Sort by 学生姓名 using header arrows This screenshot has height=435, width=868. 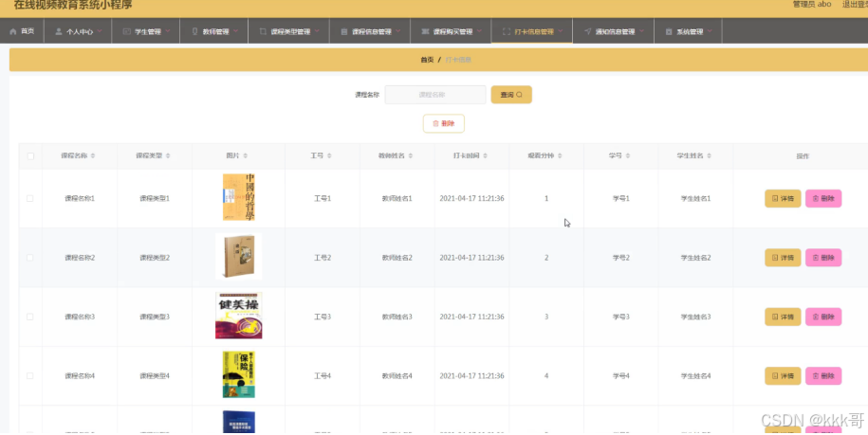709,155
